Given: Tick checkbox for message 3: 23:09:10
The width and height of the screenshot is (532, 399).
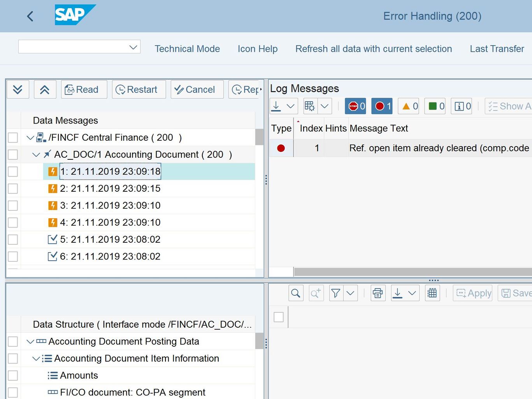Looking at the screenshot, I should [x=13, y=206].
